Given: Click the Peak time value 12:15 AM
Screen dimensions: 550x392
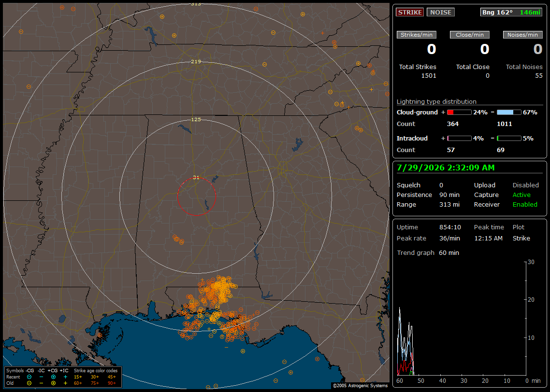Looking at the screenshot, I should (x=488, y=238).
